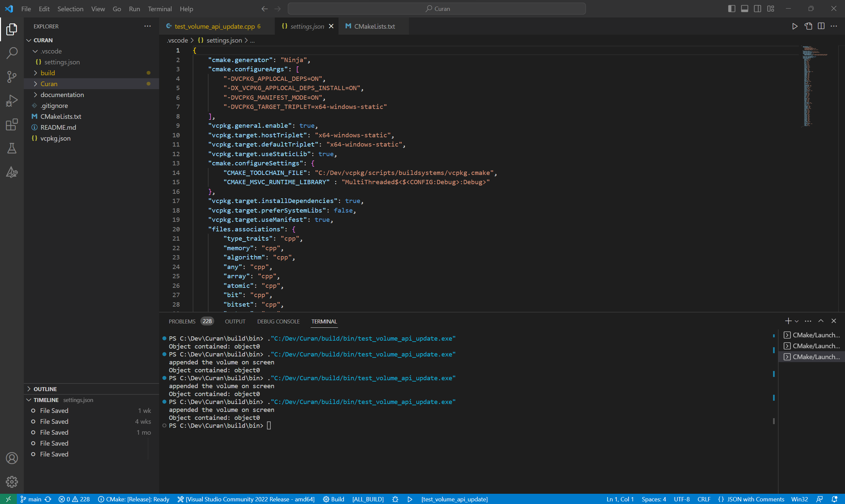Open Source Control view in Activity Bar
The height and width of the screenshot is (504, 845).
tap(12, 77)
